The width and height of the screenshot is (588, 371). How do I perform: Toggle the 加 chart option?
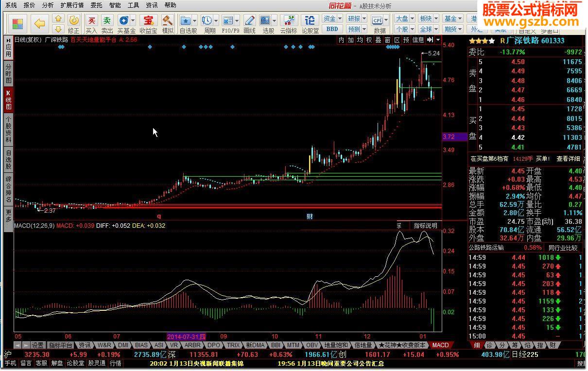tap(350, 40)
